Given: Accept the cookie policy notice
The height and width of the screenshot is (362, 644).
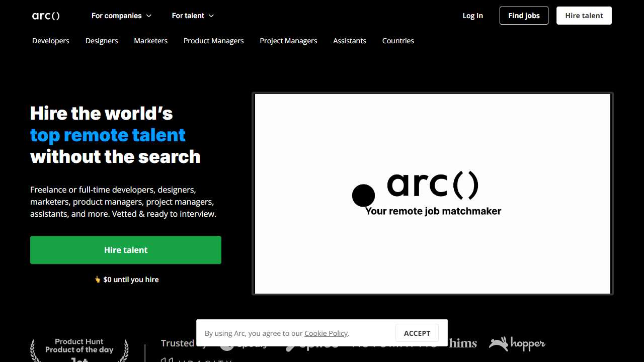Looking at the screenshot, I should coord(417,333).
